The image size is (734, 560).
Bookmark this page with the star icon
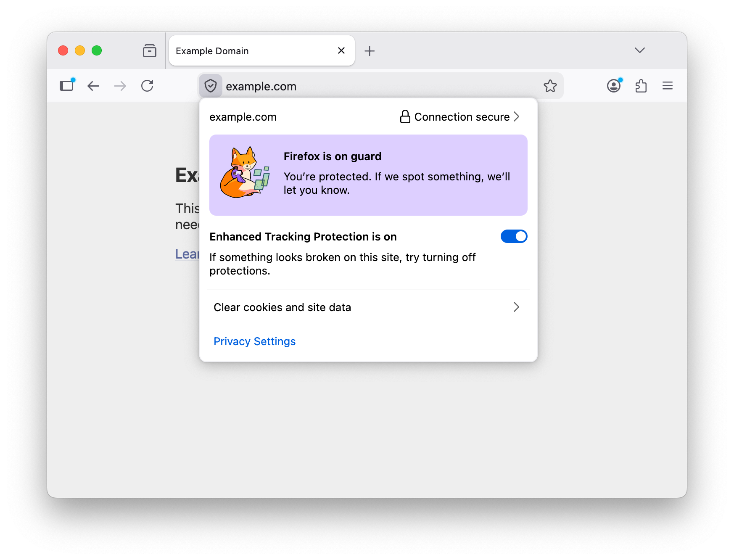click(550, 86)
